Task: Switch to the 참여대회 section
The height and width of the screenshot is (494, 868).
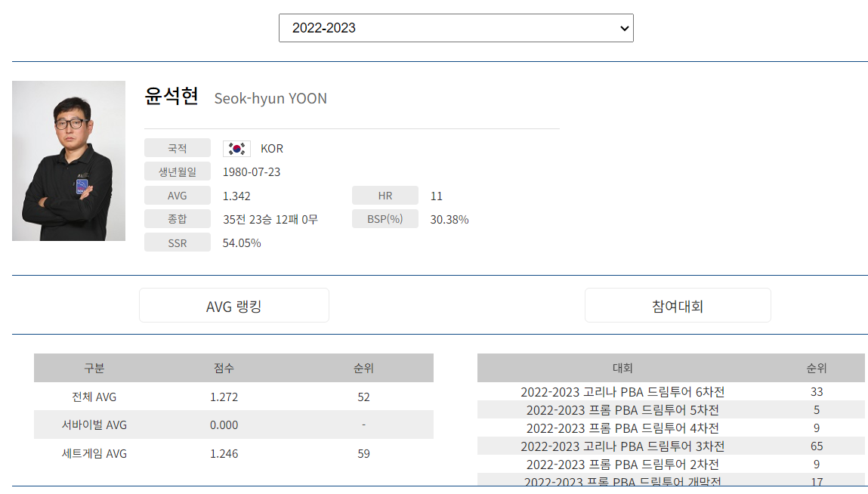Action: click(677, 304)
